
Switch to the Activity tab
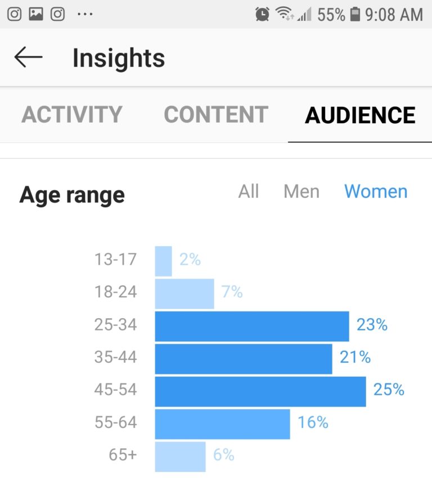click(x=71, y=114)
